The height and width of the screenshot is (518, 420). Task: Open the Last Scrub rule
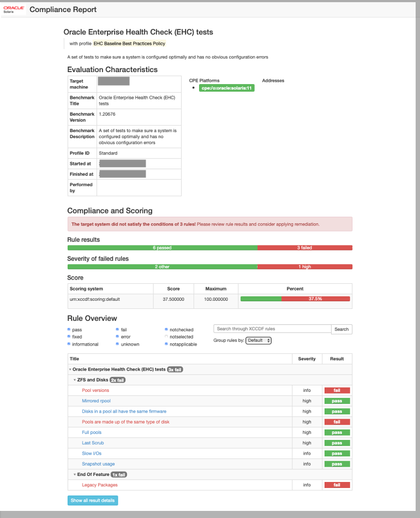93,443
